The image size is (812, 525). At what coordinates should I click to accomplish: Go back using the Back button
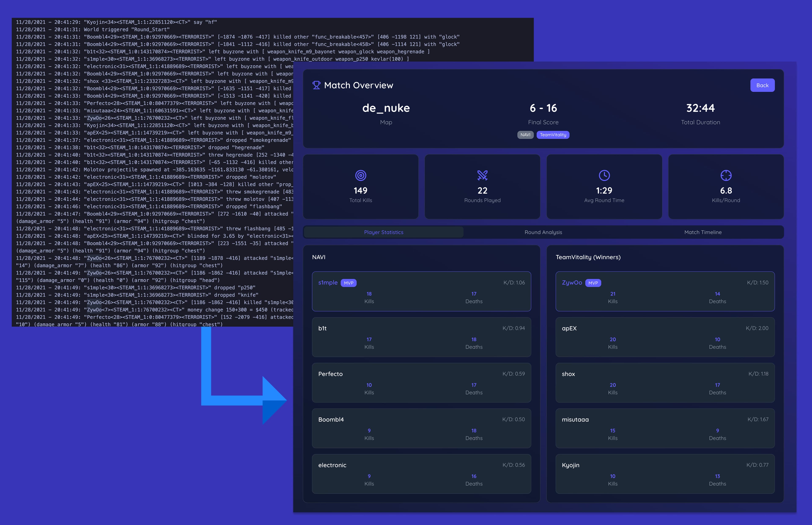click(x=762, y=85)
